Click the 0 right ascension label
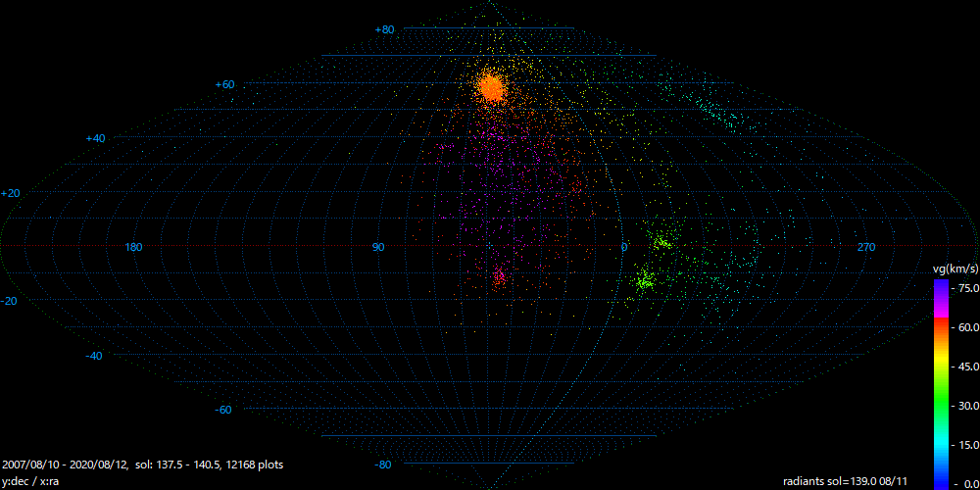The image size is (980, 490). pyautogui.click(x=623, y=247)
